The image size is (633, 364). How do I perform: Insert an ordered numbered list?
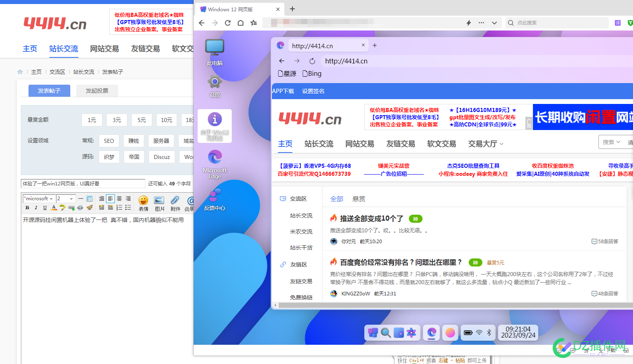pyautogui.click(x=119, y=207)
